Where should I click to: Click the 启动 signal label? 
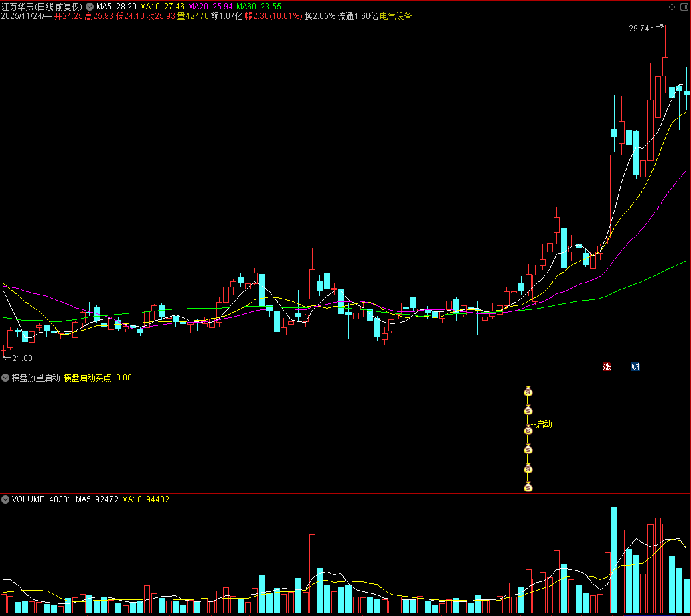coord(544,424)
